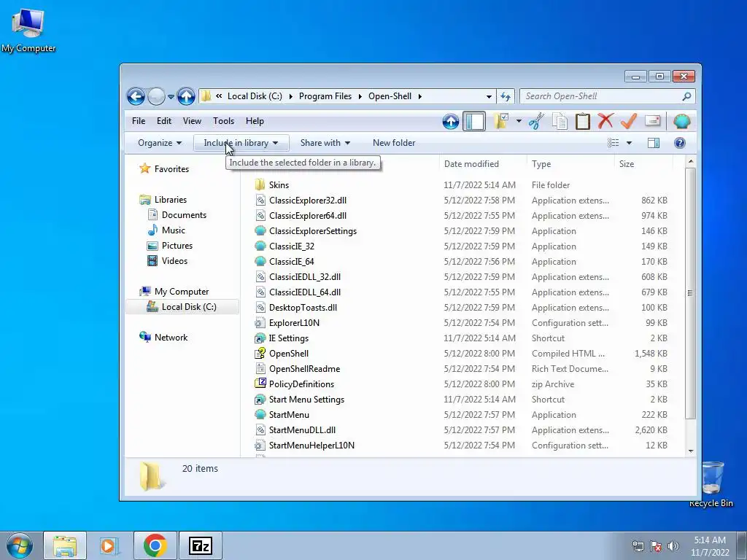Select Favorites in the navigation pane
The width and height of the screenshot is (747, 560).
point(171,168)
